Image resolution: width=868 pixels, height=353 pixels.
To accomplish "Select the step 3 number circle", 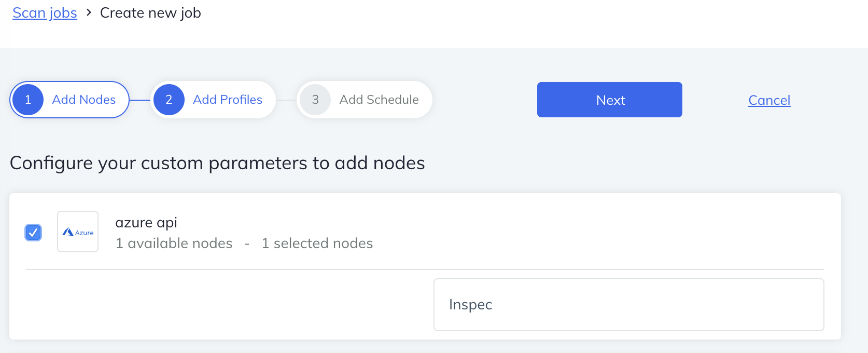I will tap(315, 100).
